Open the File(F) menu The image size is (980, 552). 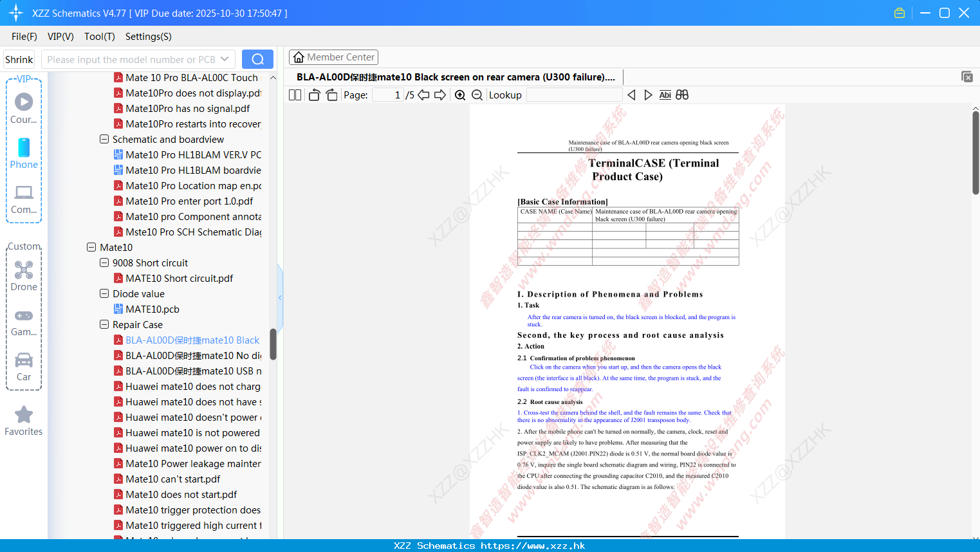pyautogui.click(x=24, y=37)
